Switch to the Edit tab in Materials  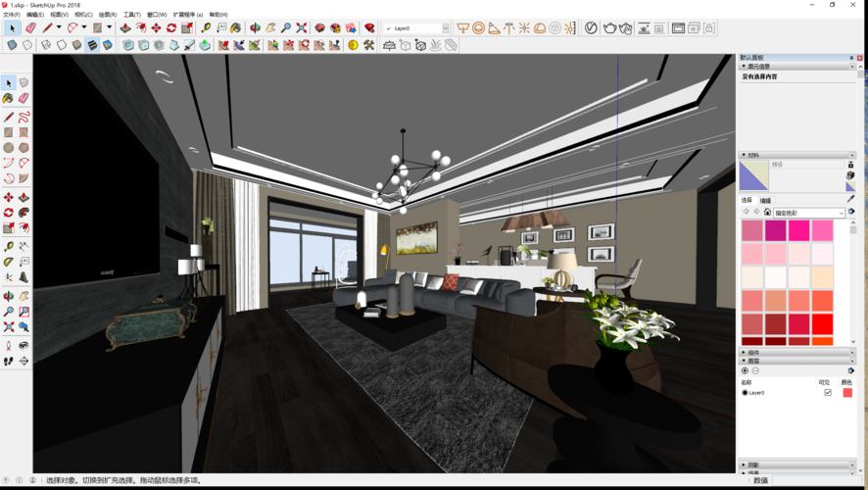[x=765, y=201]
